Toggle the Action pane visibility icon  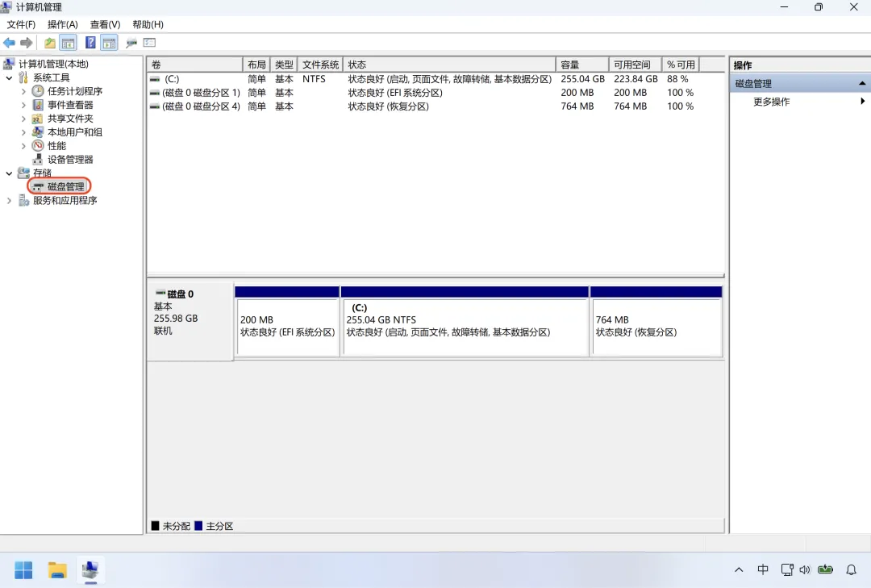109,43
